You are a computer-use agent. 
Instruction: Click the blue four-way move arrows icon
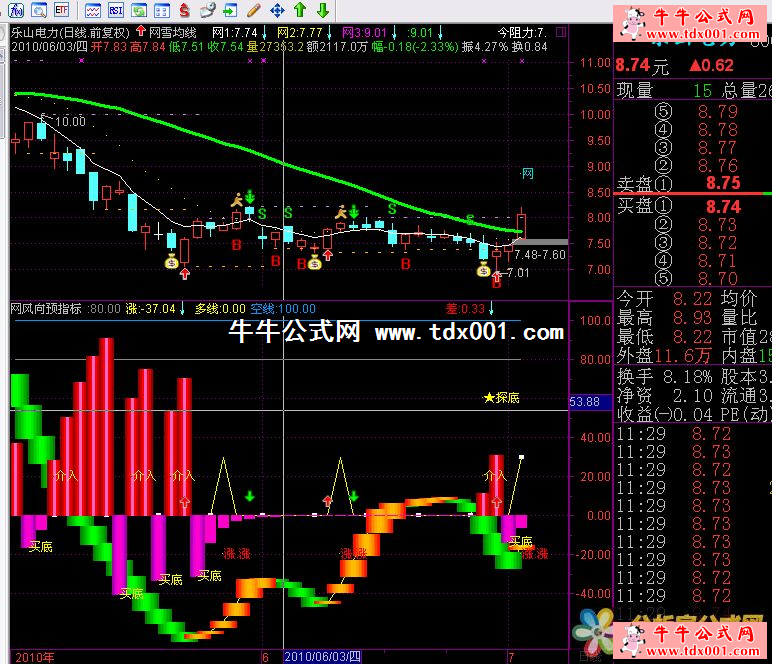pyautogui.click(x=277, y=10)
